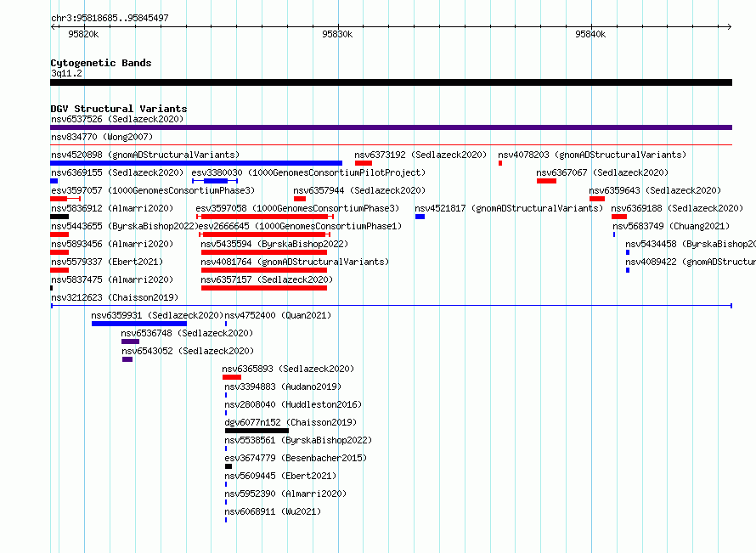The height and width of the screenshot is (553, 756).
Task: Open nsv834770 (Wong2007) variant label
Action: click(x=102, y=137)
